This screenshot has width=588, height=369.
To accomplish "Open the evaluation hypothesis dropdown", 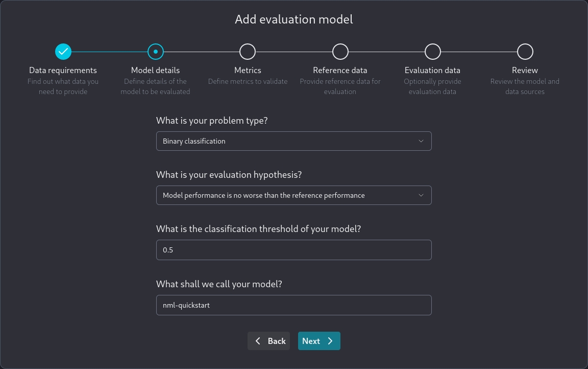I will pyautogui.click(x=293, y=195).
